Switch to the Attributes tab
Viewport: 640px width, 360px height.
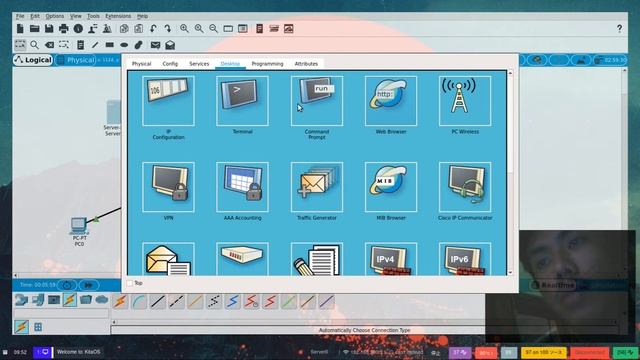click(306, 64)
